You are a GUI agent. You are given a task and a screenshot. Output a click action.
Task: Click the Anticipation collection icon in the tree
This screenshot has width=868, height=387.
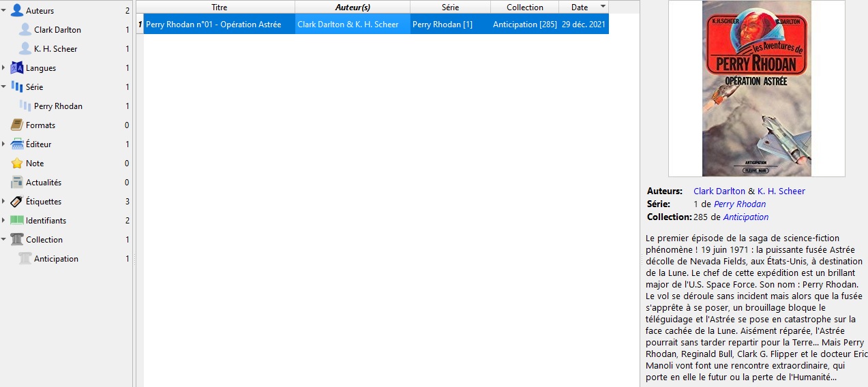[25, 258]
